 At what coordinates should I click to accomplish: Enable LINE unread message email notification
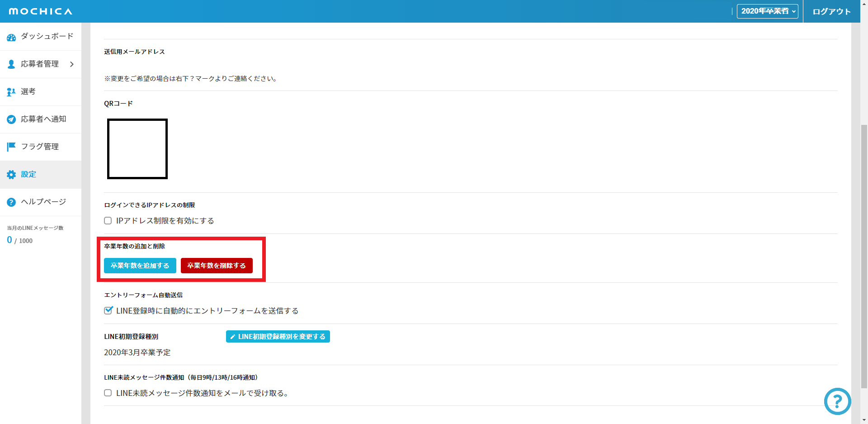[108, 393]
